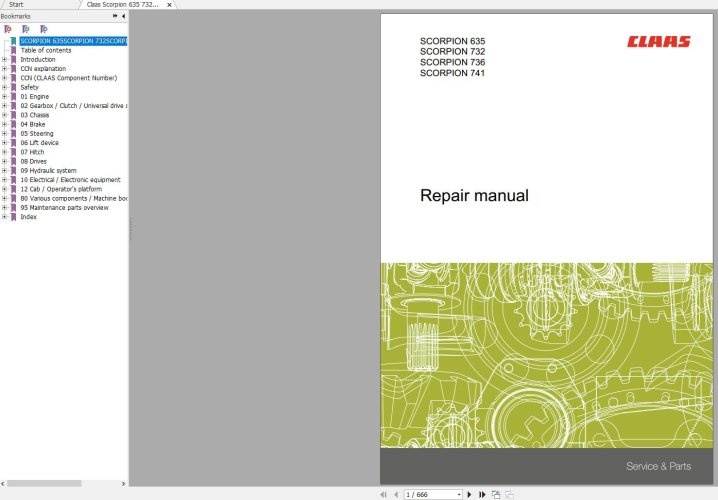This screenshot has width=718, height=500.
Task: Expand the Introduction bookmark
Action: tap(4, 60)
